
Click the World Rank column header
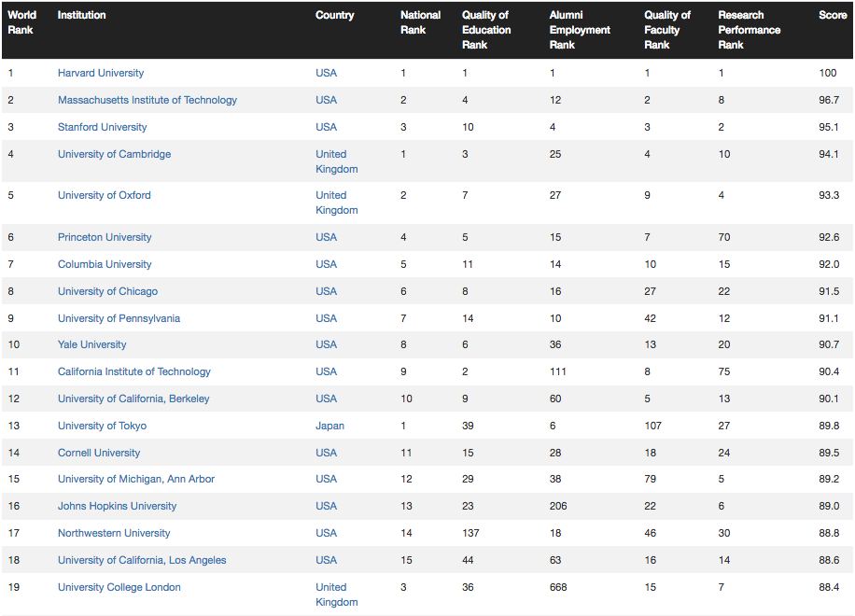21,22
